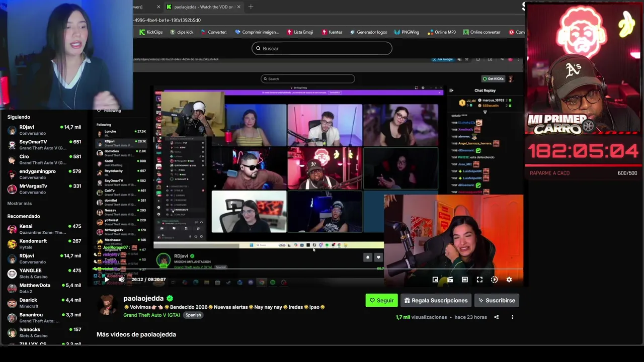644x362 pixels.
Task: Share the video using share icon
Action: pyautogui.click(x=496, y=317)
